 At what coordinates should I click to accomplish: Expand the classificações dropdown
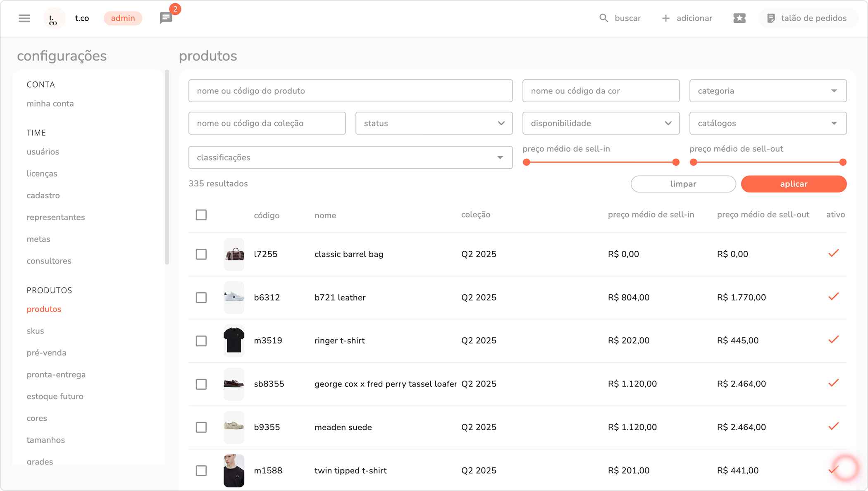tap(350, 157)
